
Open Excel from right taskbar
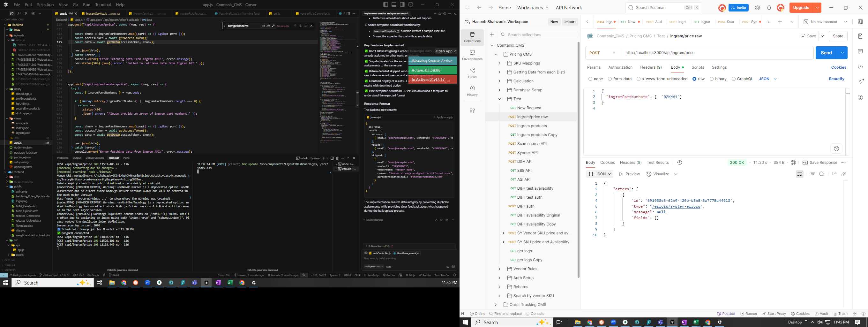696,322
